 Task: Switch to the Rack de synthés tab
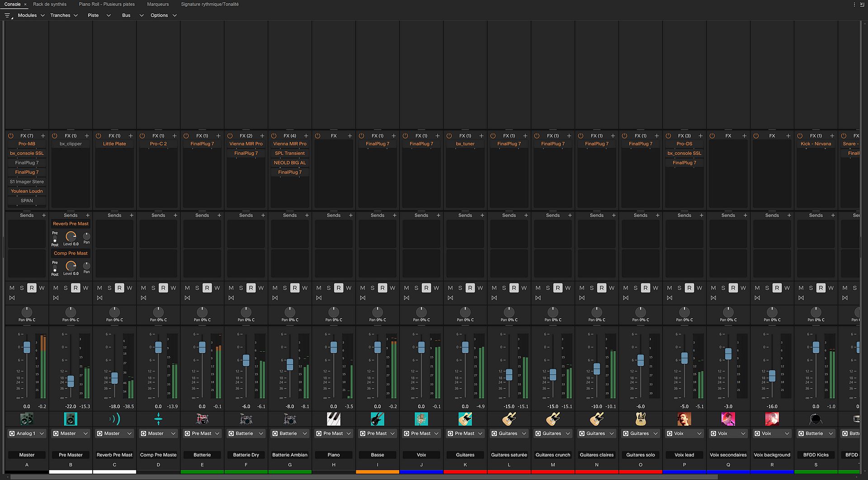coord(50,4)
